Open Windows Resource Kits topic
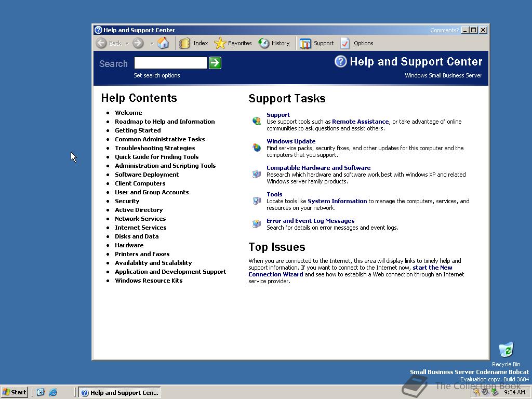Screen dimensions: 532x399 coord(149,280)
